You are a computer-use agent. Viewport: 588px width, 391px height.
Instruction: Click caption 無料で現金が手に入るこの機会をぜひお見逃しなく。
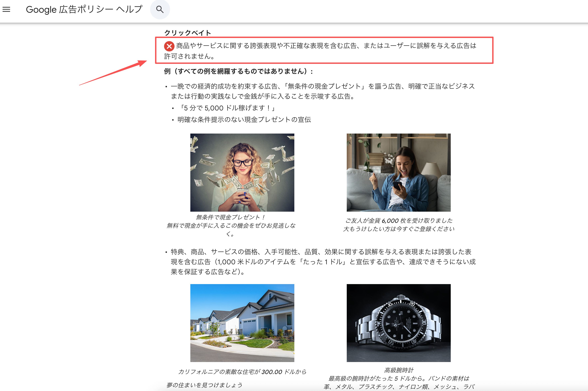[x=231, y=230]
